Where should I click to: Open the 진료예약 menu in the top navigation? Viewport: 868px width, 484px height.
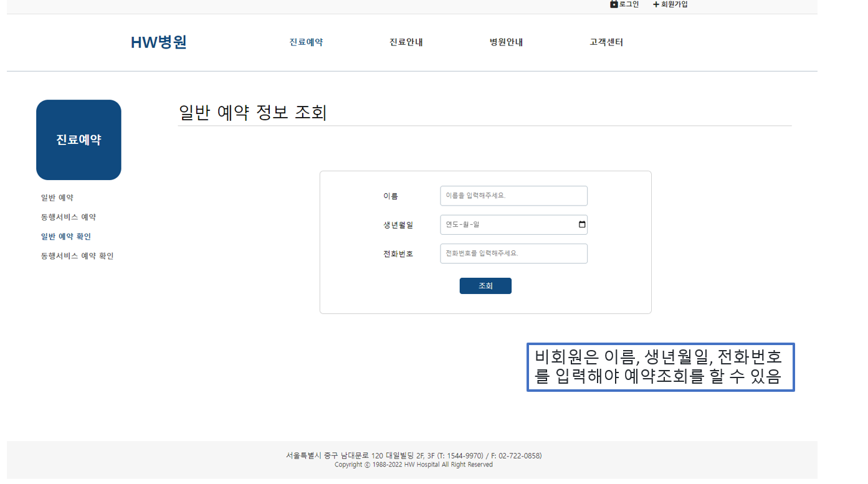click(x=305, y=42)
